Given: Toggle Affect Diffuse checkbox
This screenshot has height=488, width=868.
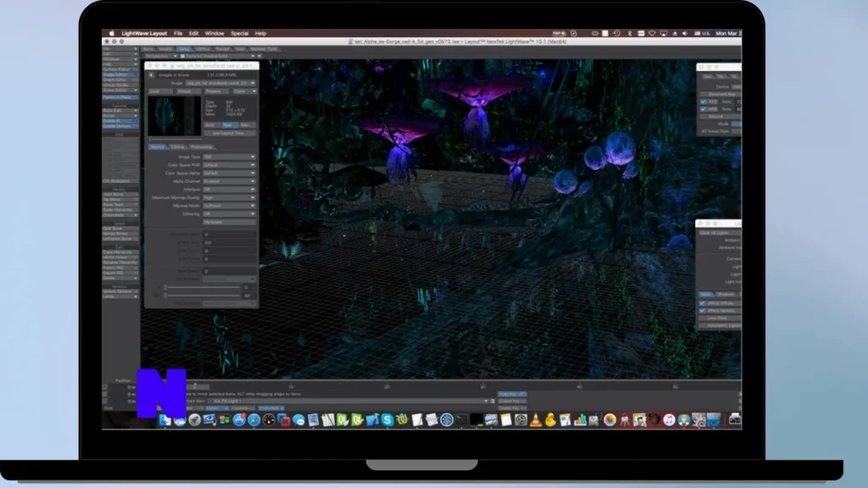Looking at the screenshot, I should click(703, 303).
